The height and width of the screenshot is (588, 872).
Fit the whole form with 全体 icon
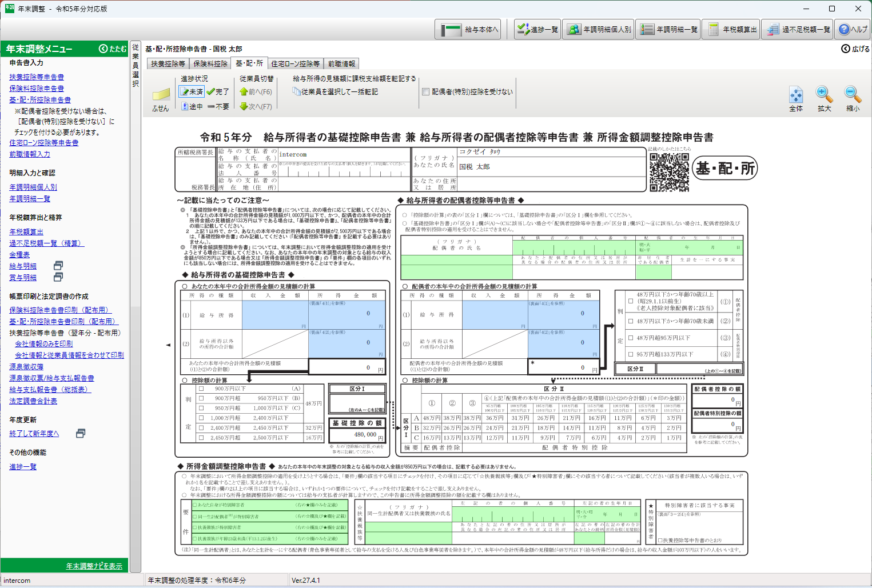tap(795, 96)
